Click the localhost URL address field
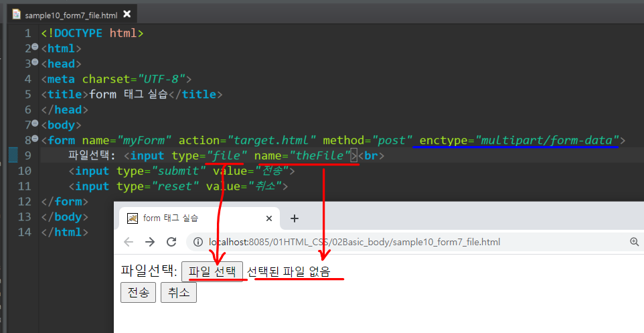This screenshot has width=644, height=333. coord(354,242)
